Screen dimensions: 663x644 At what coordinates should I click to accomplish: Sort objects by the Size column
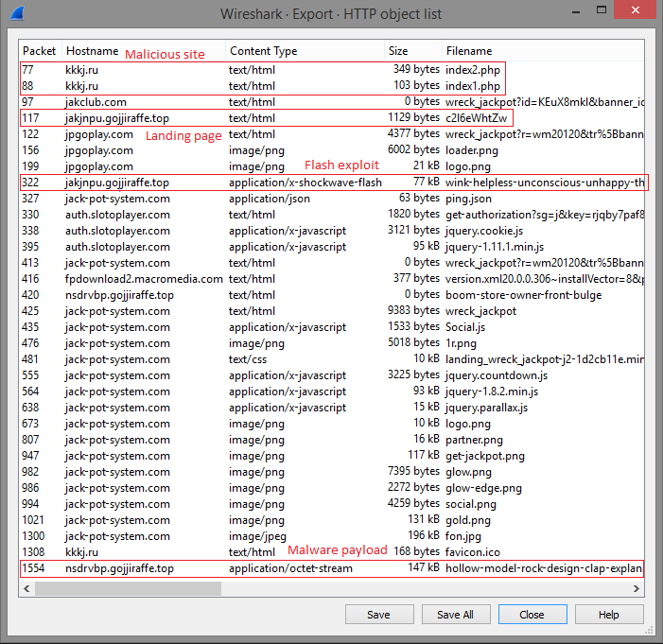pyautogui.click(x=398, y=51)
